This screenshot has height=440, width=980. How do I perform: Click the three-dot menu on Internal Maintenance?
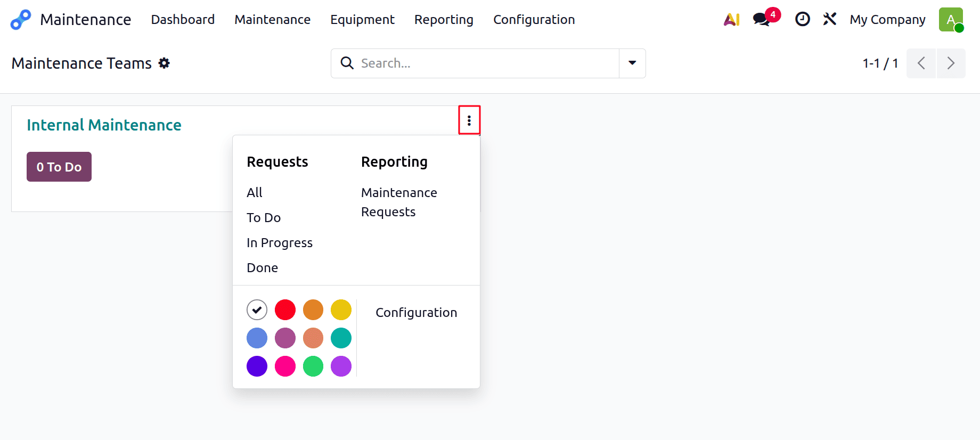point(469,120)
